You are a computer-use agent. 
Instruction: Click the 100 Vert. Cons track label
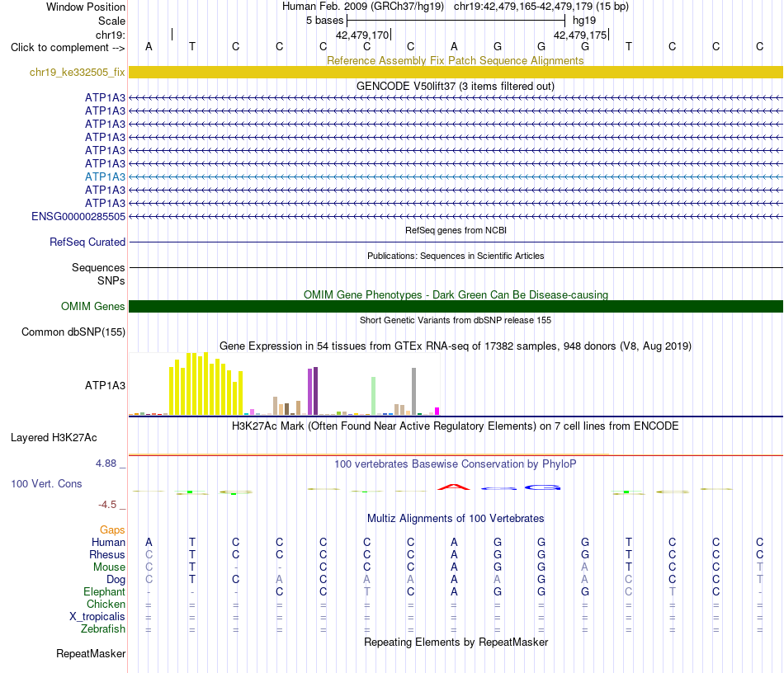(46, 483)
